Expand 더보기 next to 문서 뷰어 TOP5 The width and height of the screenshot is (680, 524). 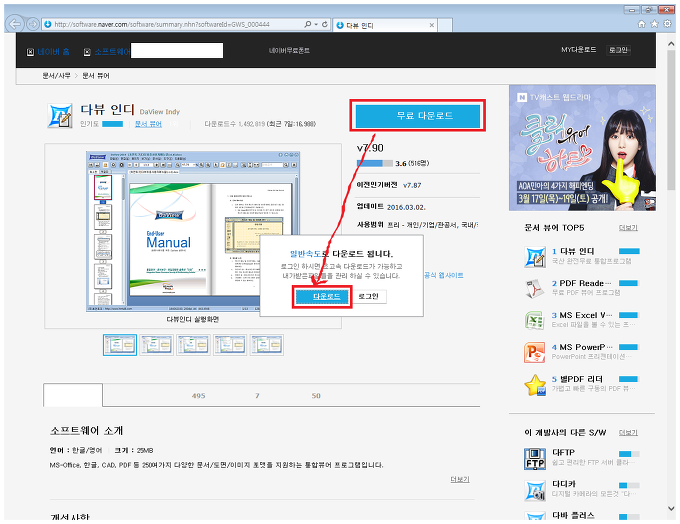click(628, 228)
